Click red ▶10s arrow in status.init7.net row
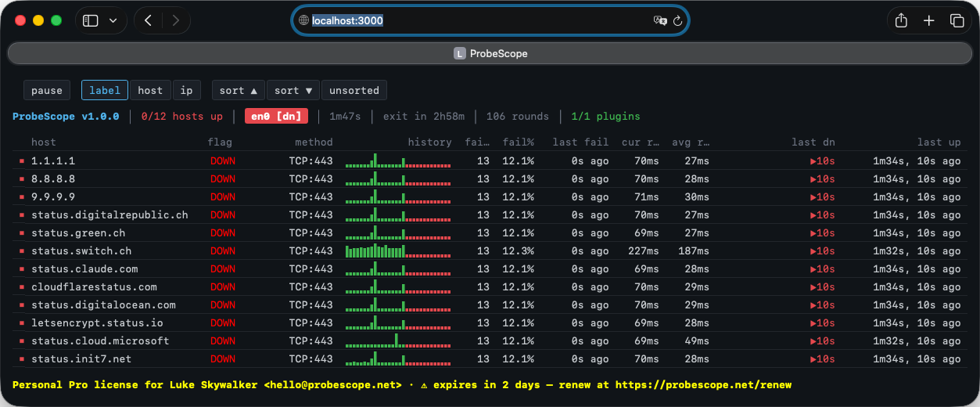The height and width of the screenshot is (407, 980). [x=822, y=358]
